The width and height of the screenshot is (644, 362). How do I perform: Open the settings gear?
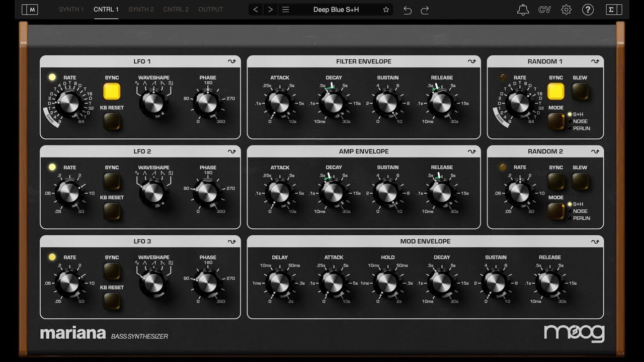click(x=566, y=10)
